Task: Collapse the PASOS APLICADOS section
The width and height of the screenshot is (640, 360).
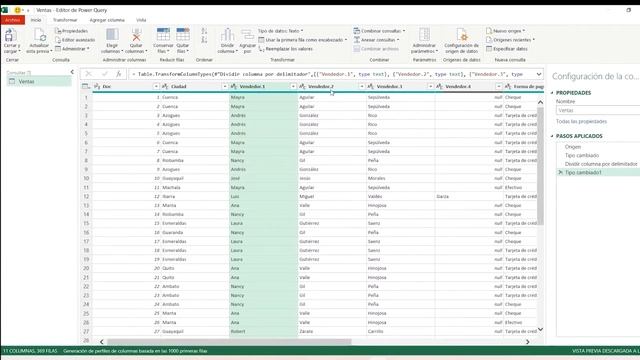Action: click(552, 136)
